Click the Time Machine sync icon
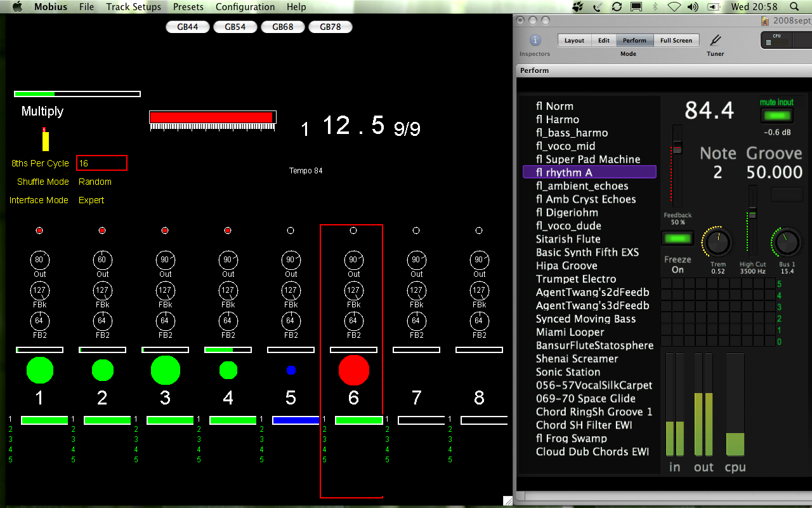812x508 pixels. click(x=617, y=7)
